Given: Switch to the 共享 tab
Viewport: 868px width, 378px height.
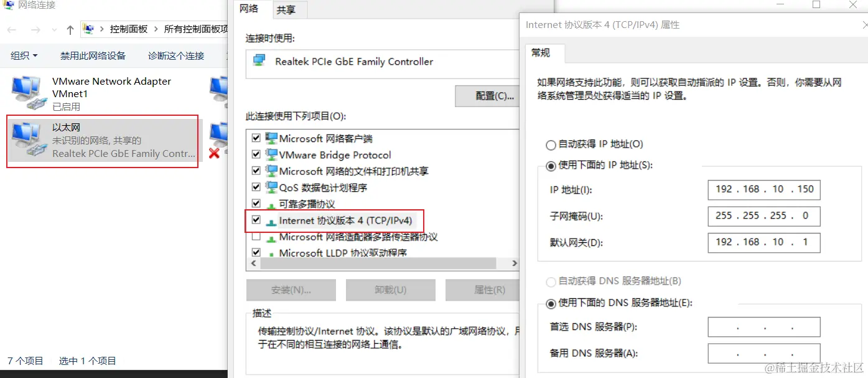Looking at the screenshot, I should tap(286, 9).
